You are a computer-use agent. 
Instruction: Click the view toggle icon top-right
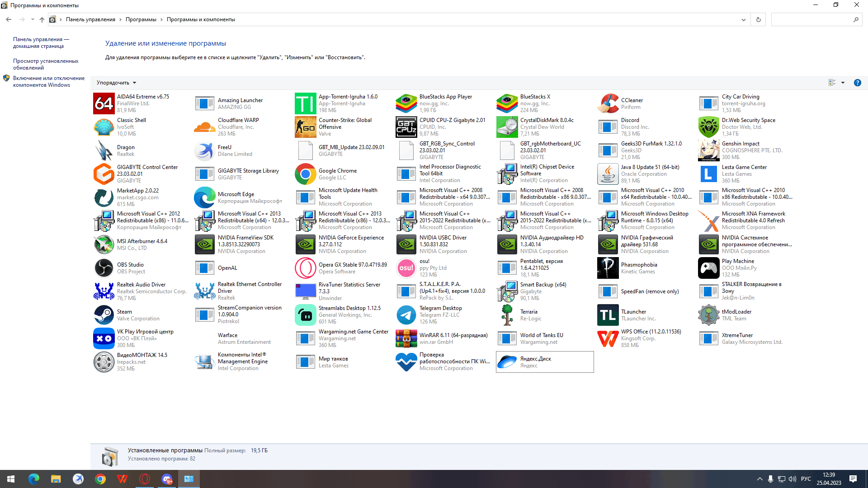[832, 82]
